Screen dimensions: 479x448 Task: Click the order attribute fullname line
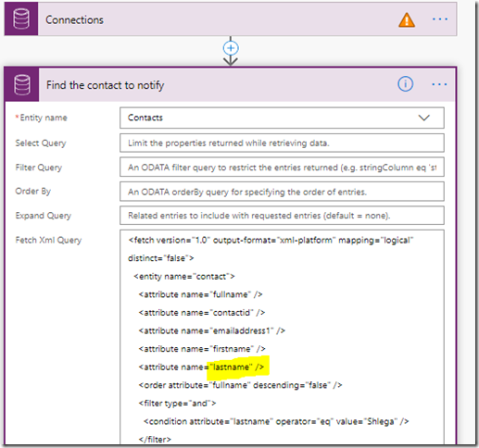(x=240, y=385)
